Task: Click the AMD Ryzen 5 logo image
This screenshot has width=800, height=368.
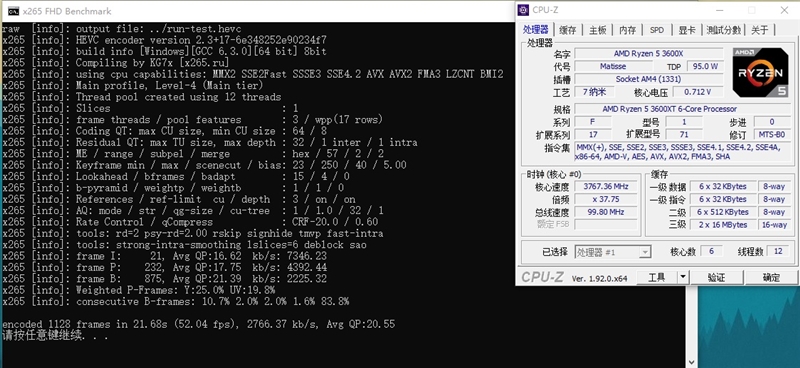Action: coord(760,72)
